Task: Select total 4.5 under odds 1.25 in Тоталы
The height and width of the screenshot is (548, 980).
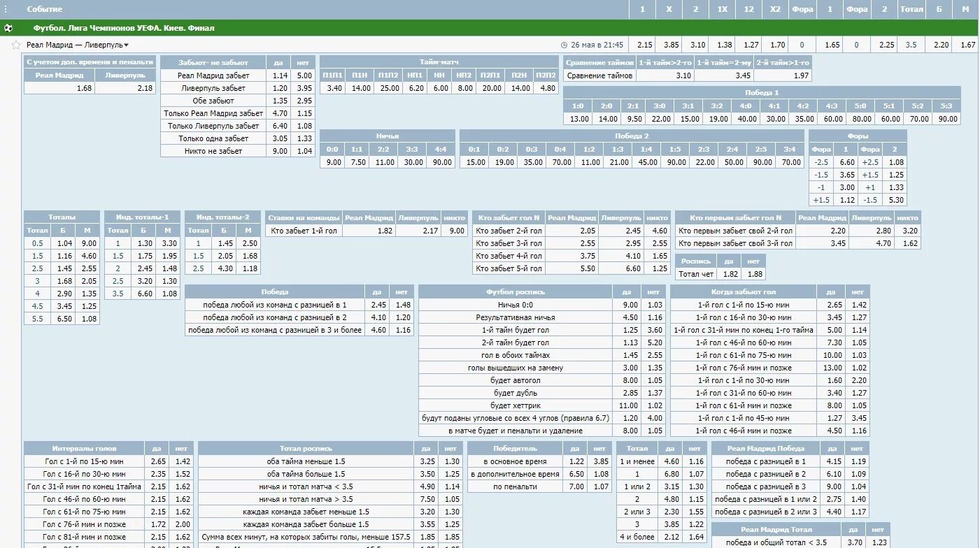Action: coord(89,306)
